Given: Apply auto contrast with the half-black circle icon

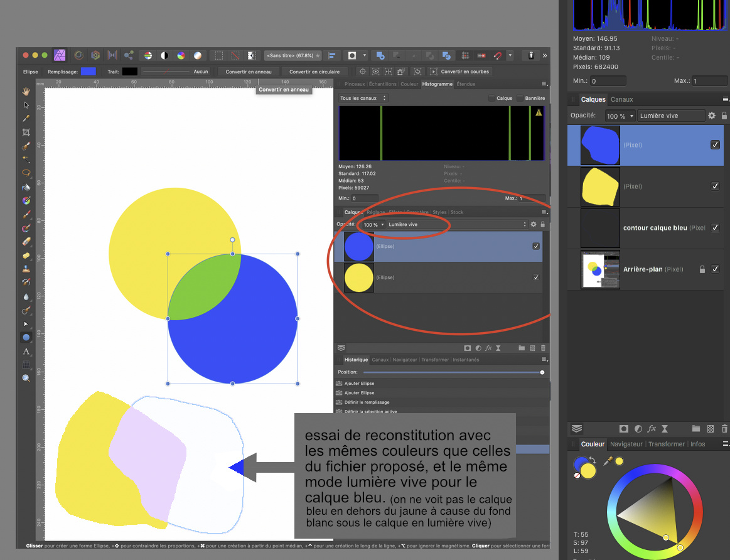Looking at the screenshot, I should click(164, 55).
